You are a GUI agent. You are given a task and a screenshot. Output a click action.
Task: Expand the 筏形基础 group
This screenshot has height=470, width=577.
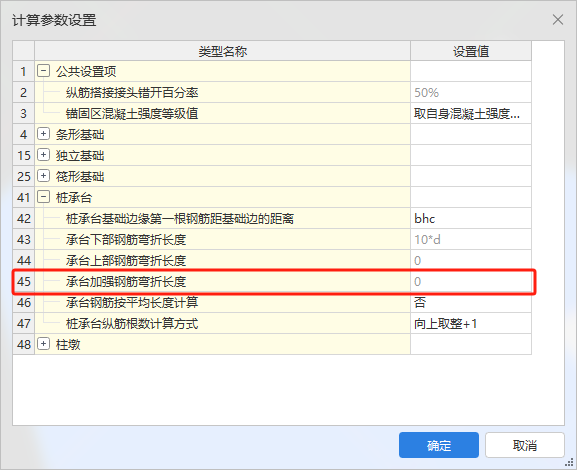[x=43, y=176]
